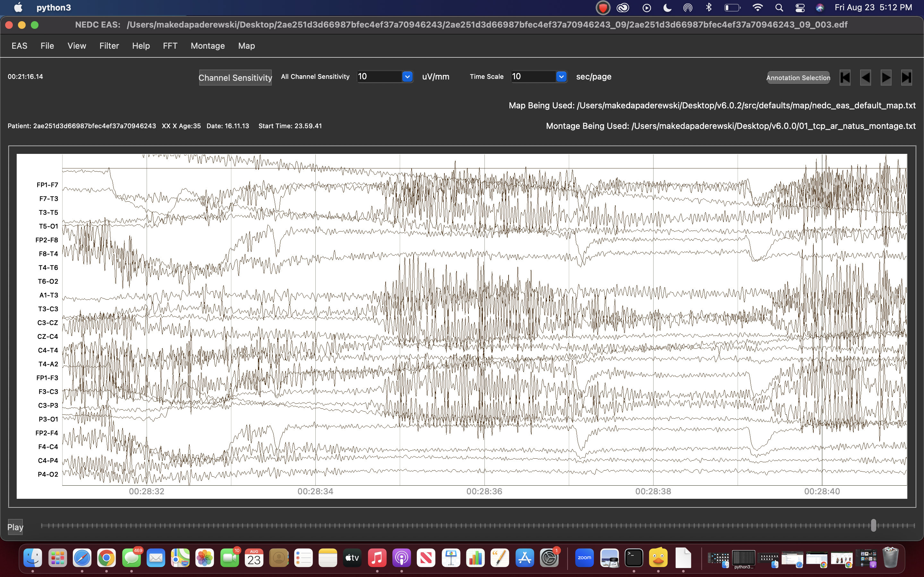The width and height of the screenshot is (924, 577).
Task: Expand All Channel Sensitivity dropdown
Action: tap(407, 77)
